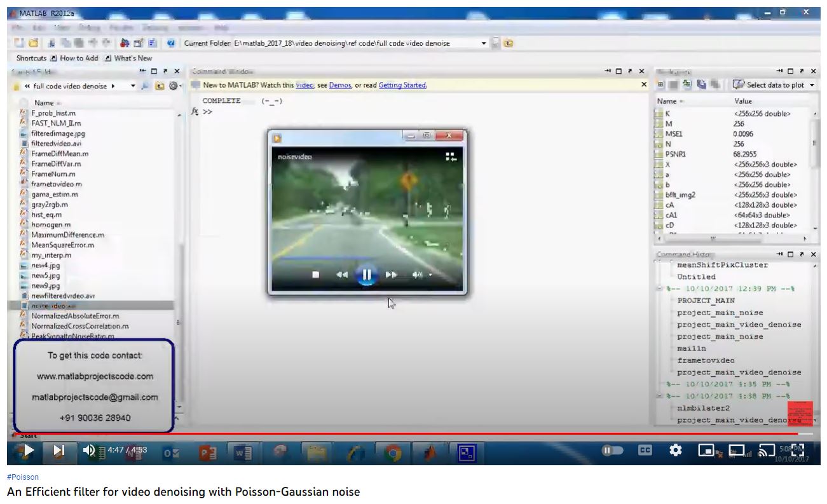This screenshot has width=827, height=504.
Task: Open the Video link in the welcome bar
Action: pyautogui.click(x=304, y=85)
